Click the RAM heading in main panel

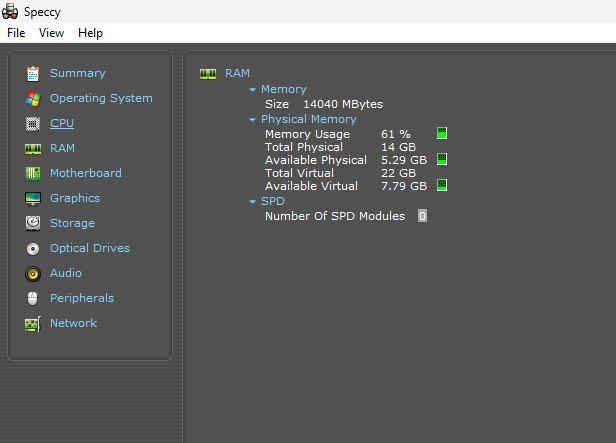pyautogui.click(x=237, y=73)
